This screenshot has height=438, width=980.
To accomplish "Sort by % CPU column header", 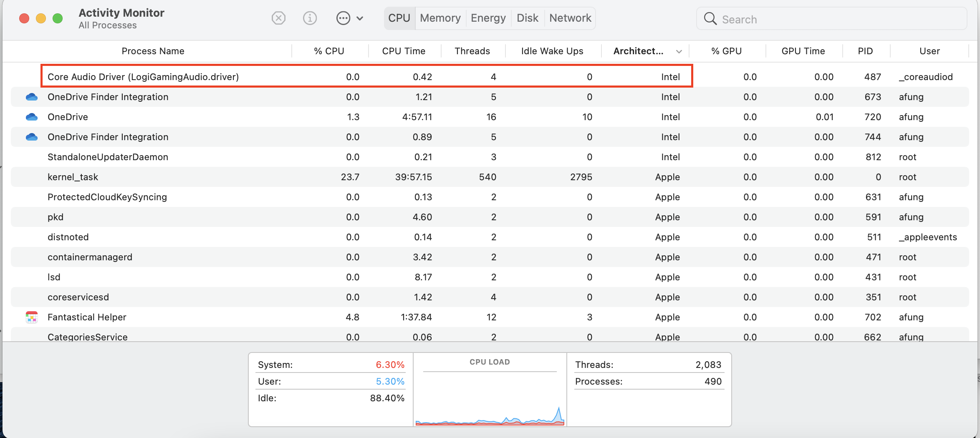I will (x=329, y=51).
